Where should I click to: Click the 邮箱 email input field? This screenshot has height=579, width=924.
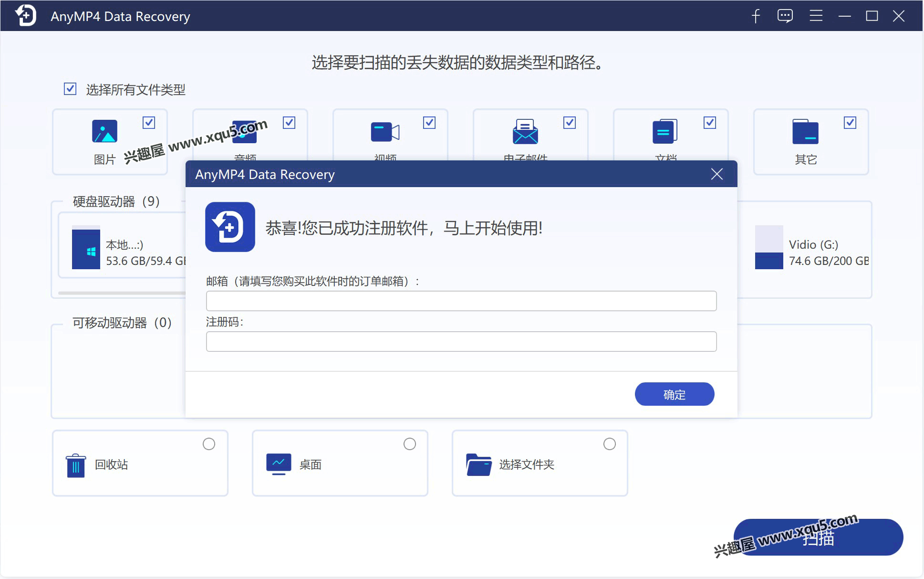461,301
